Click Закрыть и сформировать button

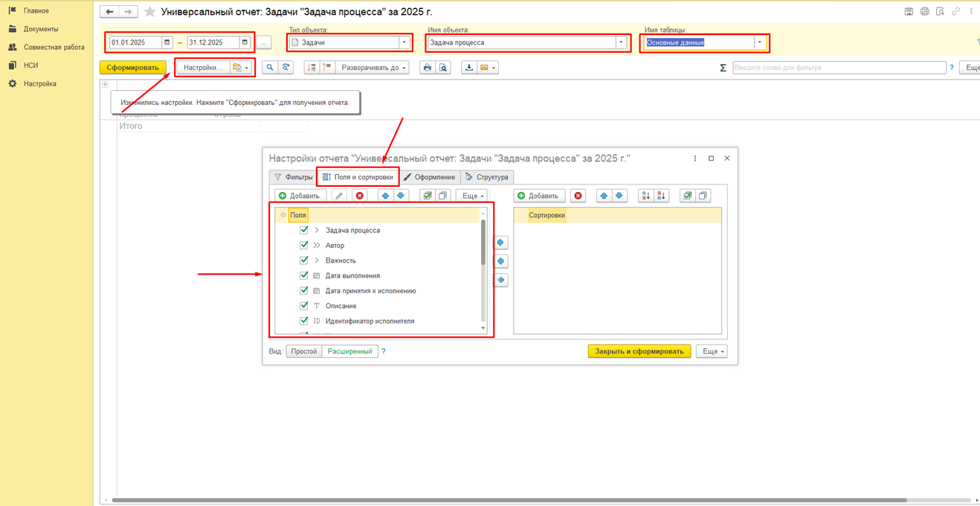(x=639, y=351)
